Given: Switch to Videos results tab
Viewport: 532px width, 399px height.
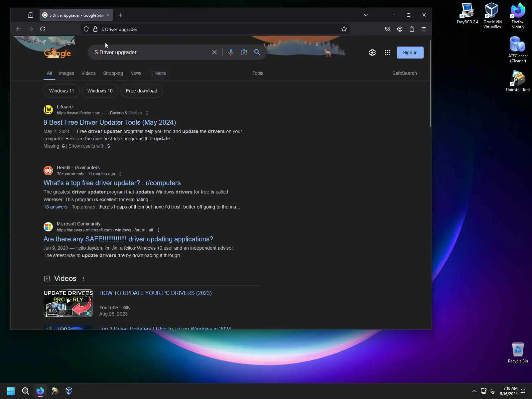Looking at the screenshot, I should tap(88, 73).
